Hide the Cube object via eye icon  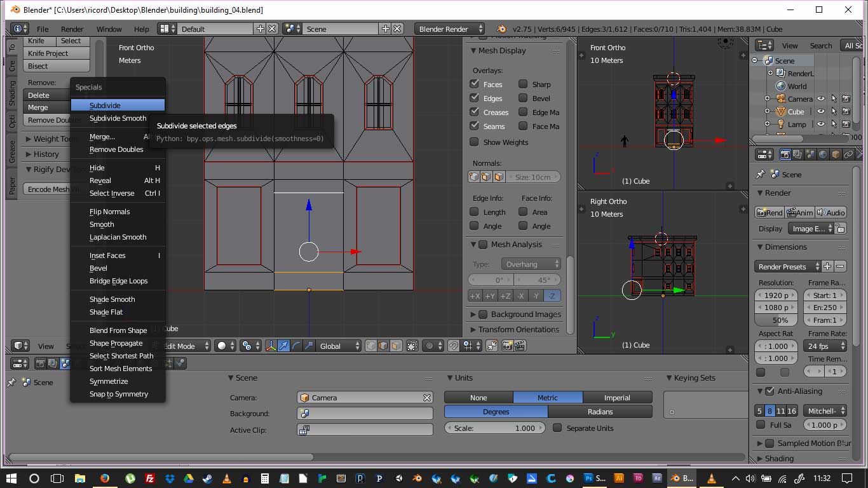[821, 112]
